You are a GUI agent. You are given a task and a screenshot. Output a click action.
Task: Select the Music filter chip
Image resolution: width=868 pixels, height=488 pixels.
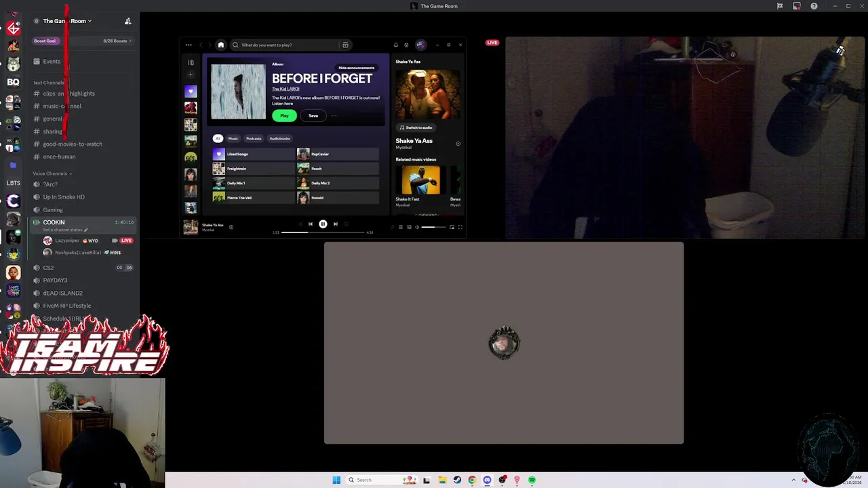tap(233, 138)
